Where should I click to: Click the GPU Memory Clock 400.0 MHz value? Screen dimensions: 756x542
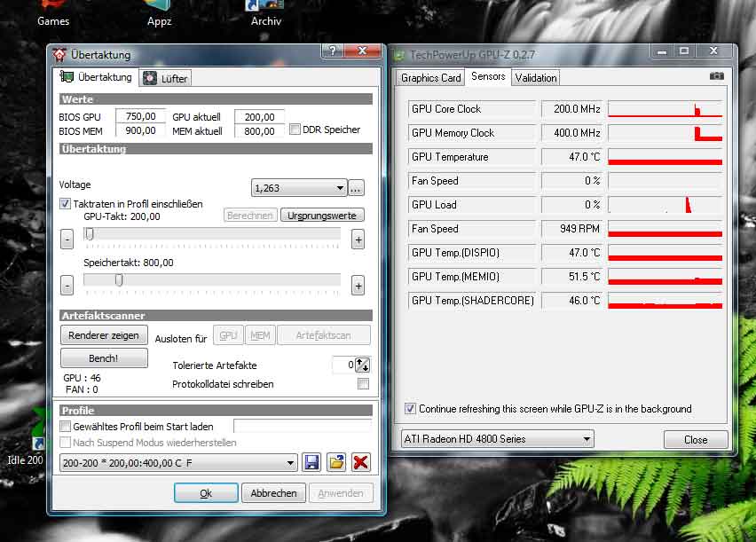point(571,132)
